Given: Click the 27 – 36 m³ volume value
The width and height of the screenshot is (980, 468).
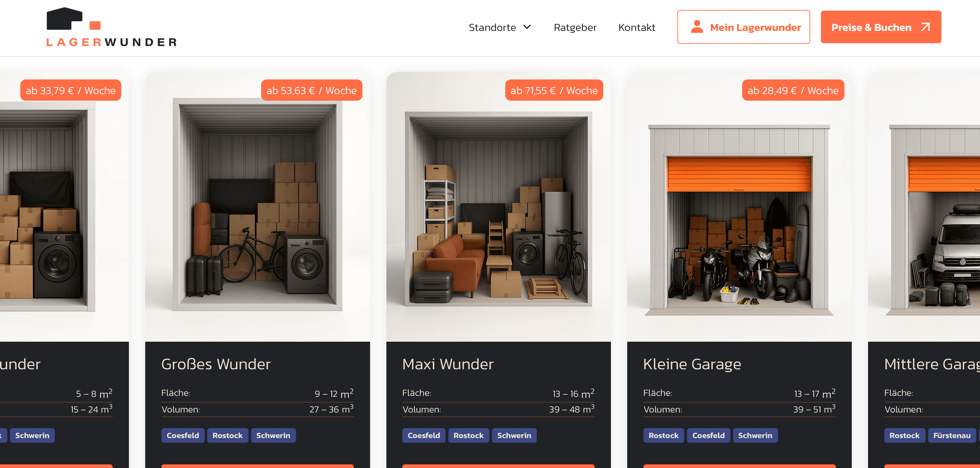Looking at the screenshot, I should point(331,409).
